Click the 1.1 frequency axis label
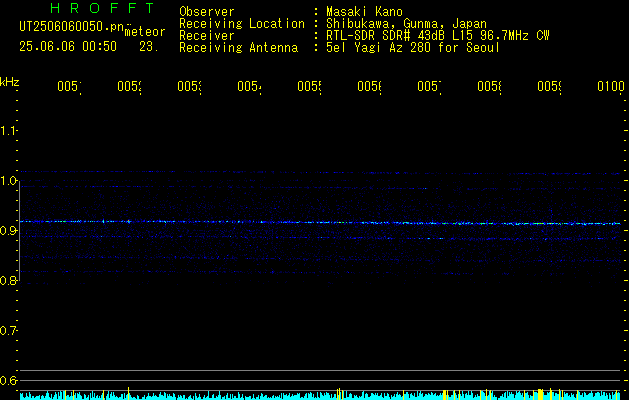This screenshot has width=629, height=400. [x=8, y=131]
